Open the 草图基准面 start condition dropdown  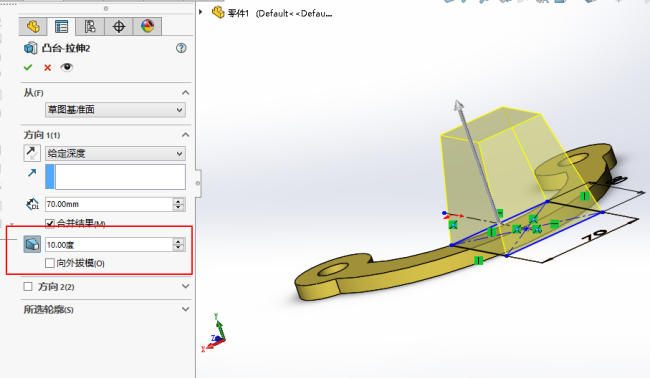pyautogui.click(x=115, y=110)
